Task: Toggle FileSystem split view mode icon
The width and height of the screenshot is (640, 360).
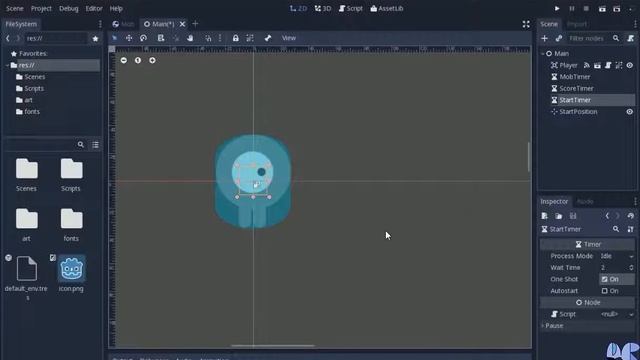Action: [x=96, y=145]
